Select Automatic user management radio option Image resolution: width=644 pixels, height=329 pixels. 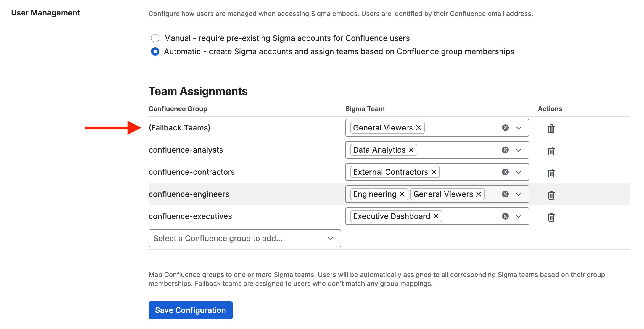[155, 51]
